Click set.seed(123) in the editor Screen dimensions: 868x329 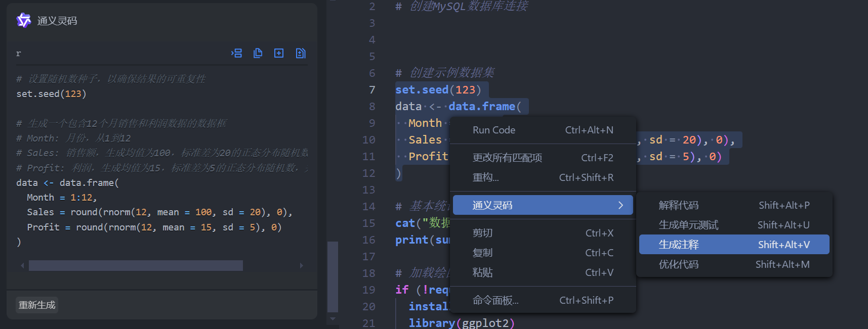coord(438,90)
